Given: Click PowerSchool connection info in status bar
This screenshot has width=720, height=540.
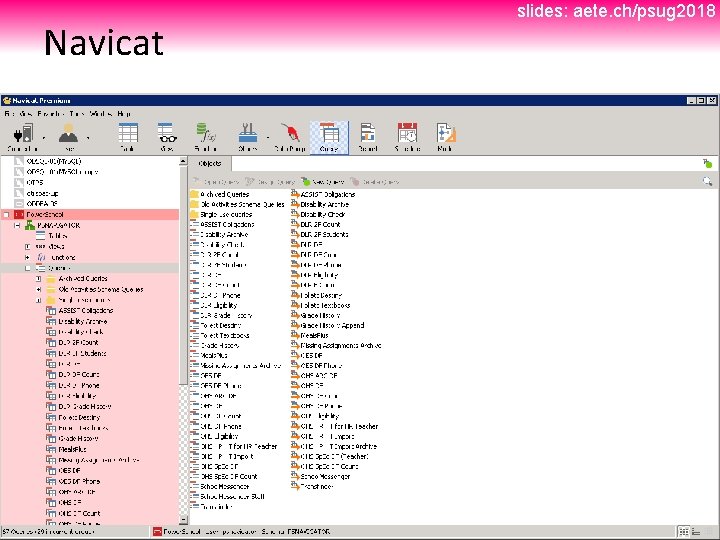Looking at the screenshot, I should pos(241,532).
